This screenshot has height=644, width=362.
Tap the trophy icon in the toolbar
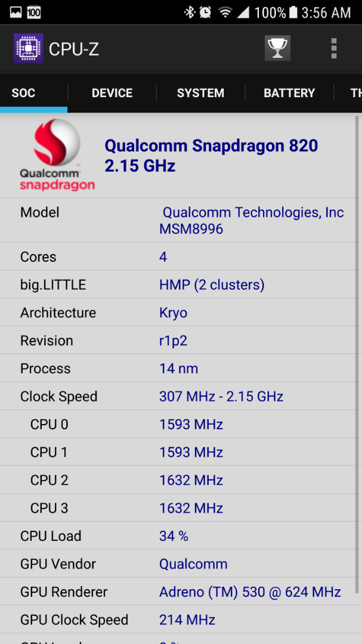[x=277, y=48]
